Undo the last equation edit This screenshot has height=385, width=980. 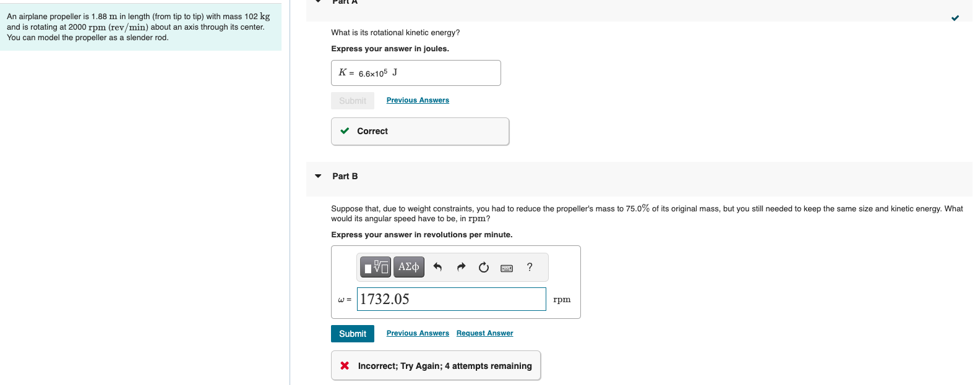[x=438, y=266]
